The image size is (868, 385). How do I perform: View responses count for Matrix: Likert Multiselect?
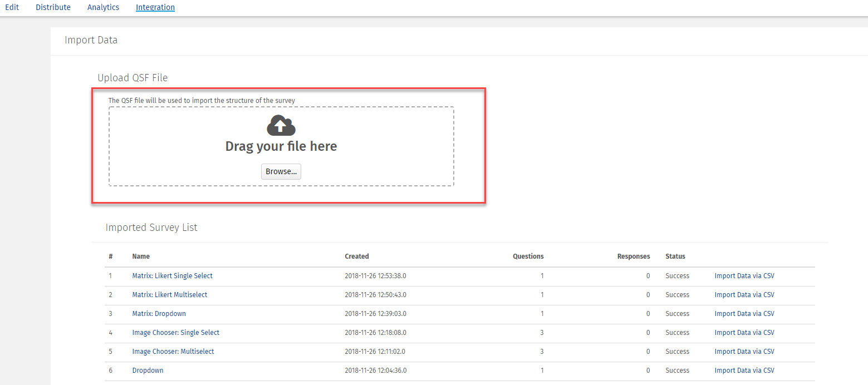648,294
